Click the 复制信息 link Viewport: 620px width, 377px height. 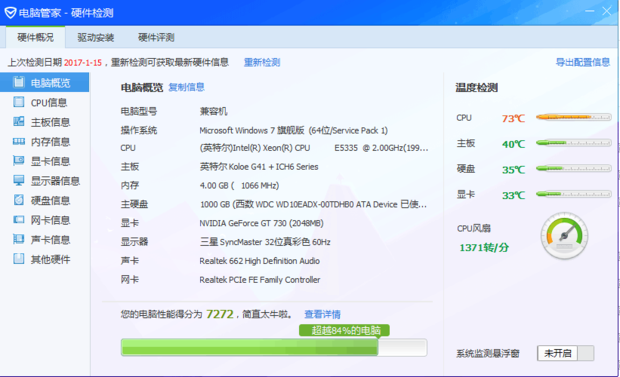[187, 87]
